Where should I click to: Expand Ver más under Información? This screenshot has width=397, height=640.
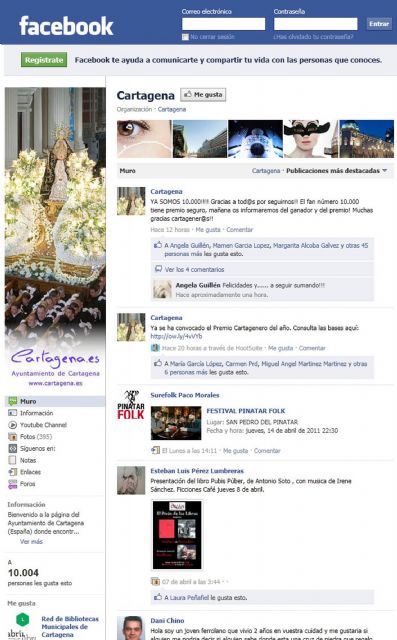(x=31, y=542)
